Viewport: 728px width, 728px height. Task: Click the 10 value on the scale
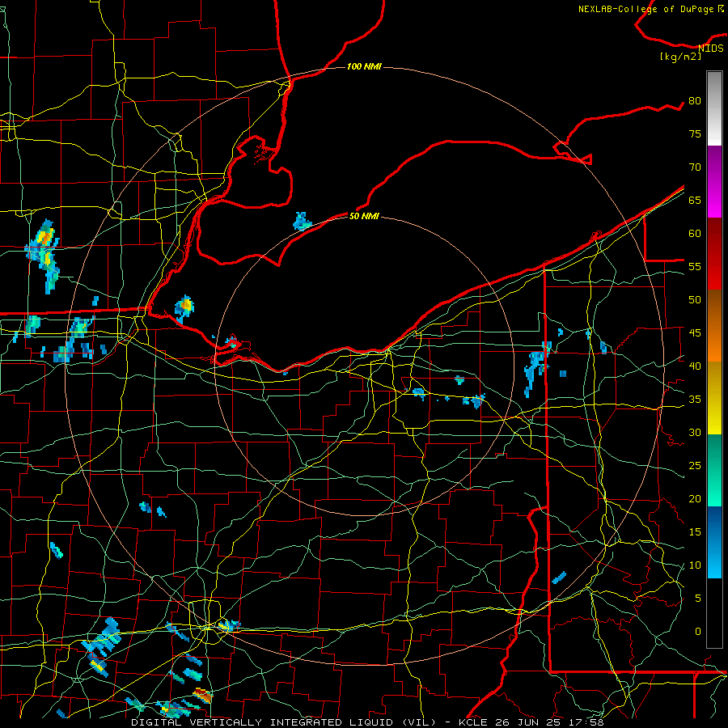pyautogui.click(x=695, y=565)
